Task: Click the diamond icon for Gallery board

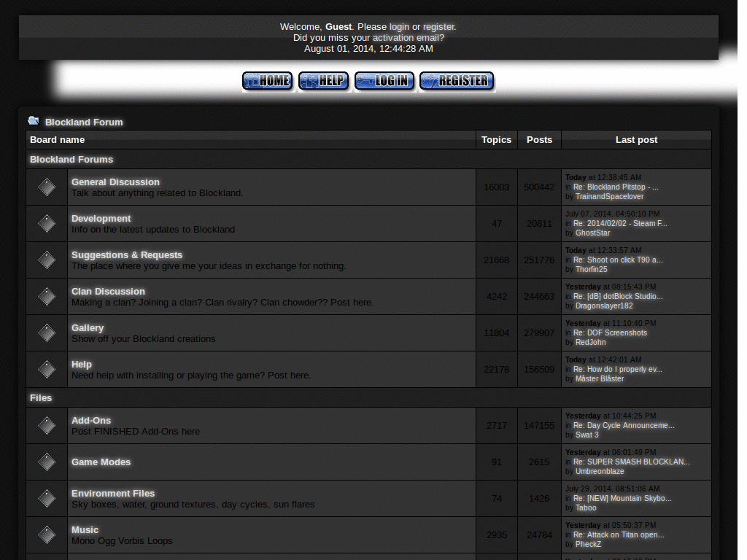Action: (47, 332)
